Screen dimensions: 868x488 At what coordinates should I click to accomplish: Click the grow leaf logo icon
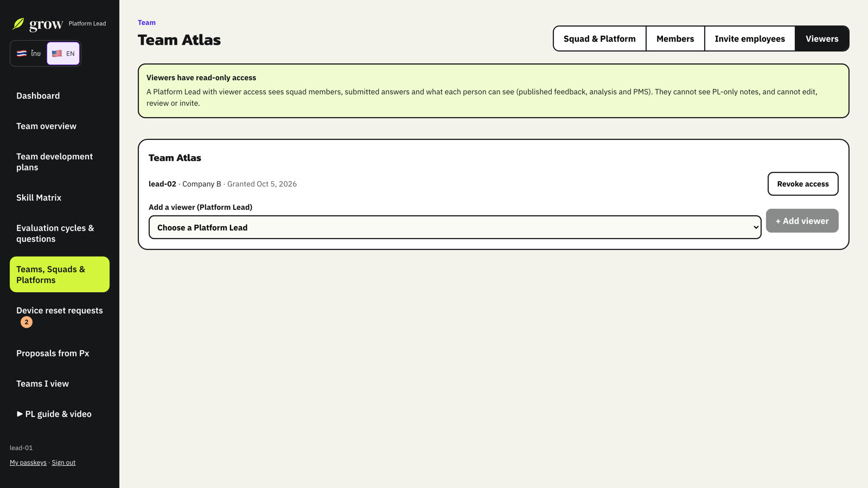[x=18, y=24]
